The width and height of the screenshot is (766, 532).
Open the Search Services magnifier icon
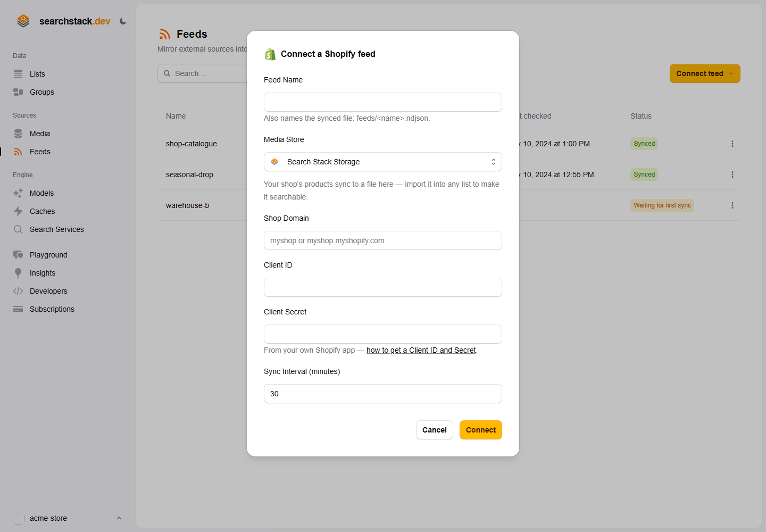[x=18, y=229]
